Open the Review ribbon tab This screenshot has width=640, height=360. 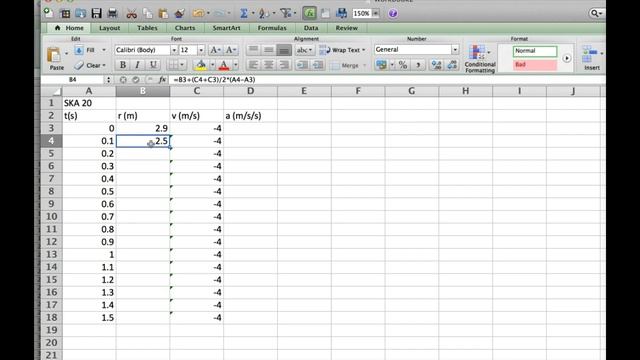coord(347,28)
